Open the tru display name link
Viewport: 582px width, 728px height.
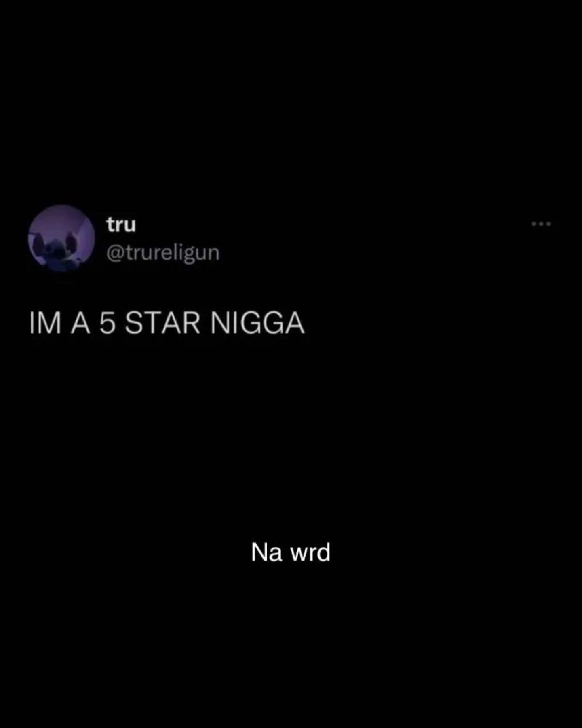click(121, 224)
